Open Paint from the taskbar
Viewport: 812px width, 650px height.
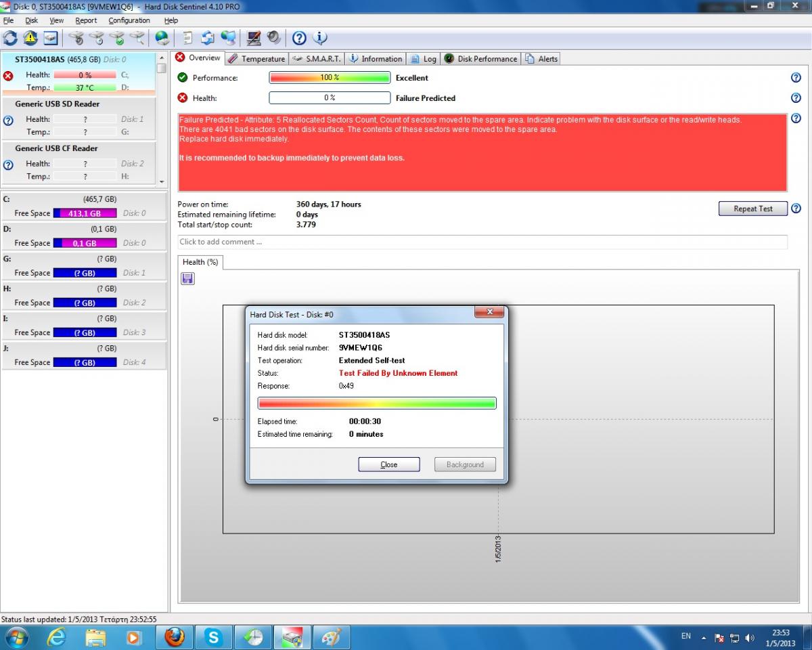click(x=332, y=637)
